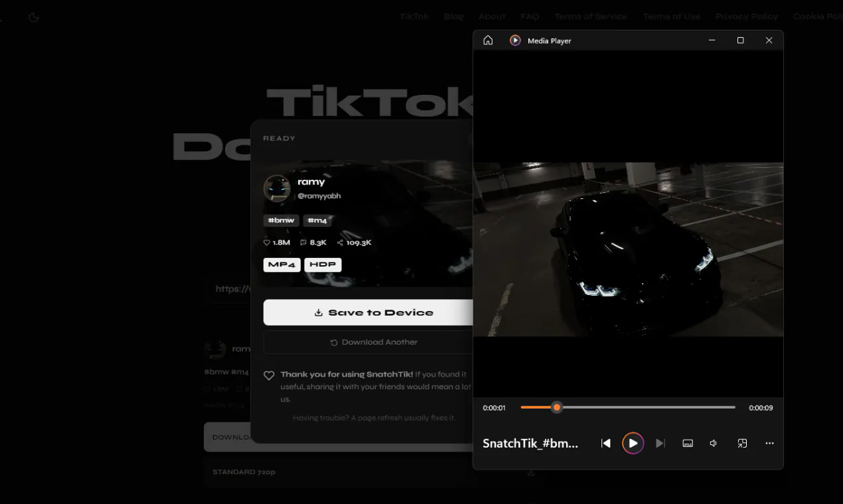
Task: Click the #bmw hashtag tag
Action: tap(281, 220)
